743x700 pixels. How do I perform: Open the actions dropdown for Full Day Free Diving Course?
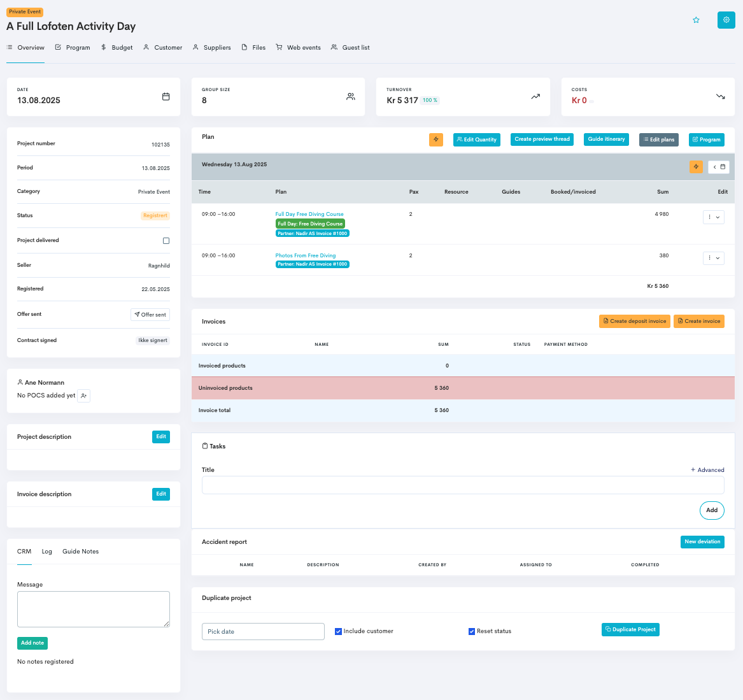714,217
